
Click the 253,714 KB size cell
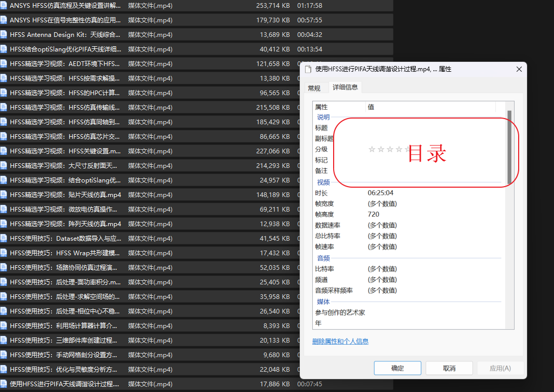coord(273,6)
